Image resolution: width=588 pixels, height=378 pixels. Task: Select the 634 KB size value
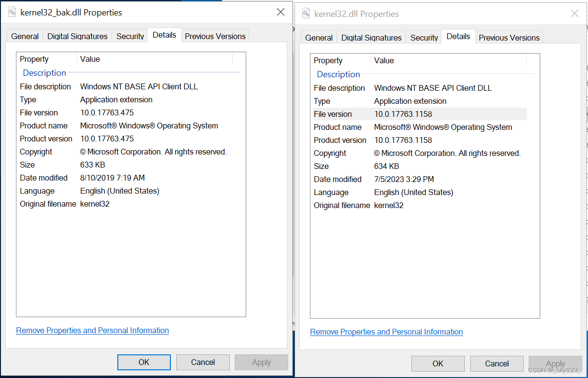click(386, 166)
